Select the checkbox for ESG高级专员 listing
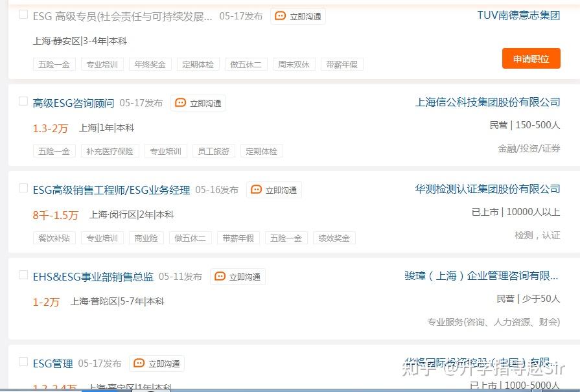Image resolution: width=580 pixels, height=392 pixels. [22, 13]
